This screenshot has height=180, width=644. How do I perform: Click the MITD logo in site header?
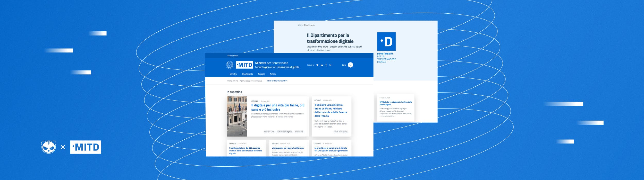pos(244,65)
